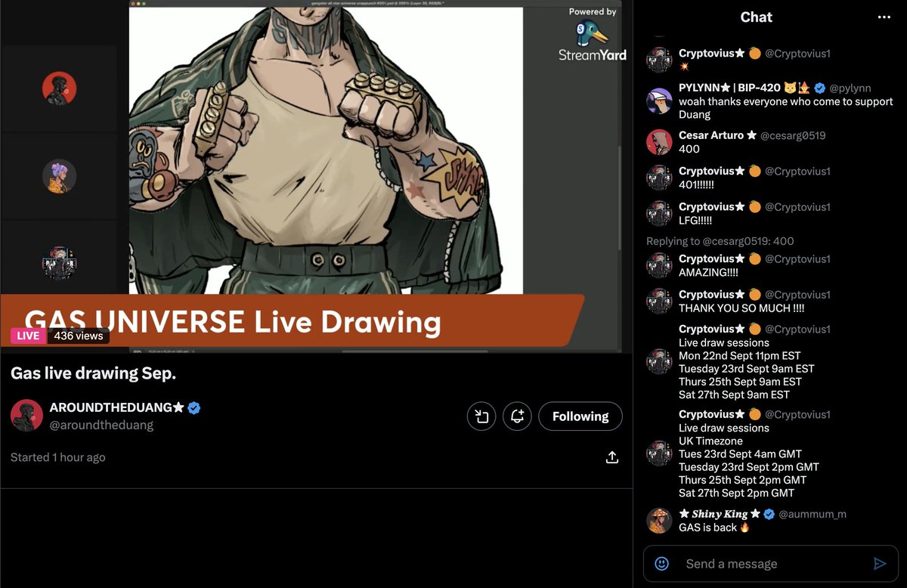Click 'Mon 22nd Sept 11pm EST' schedule line
Image resolution: width=907 pixels, height=588 pixels.
740,355
